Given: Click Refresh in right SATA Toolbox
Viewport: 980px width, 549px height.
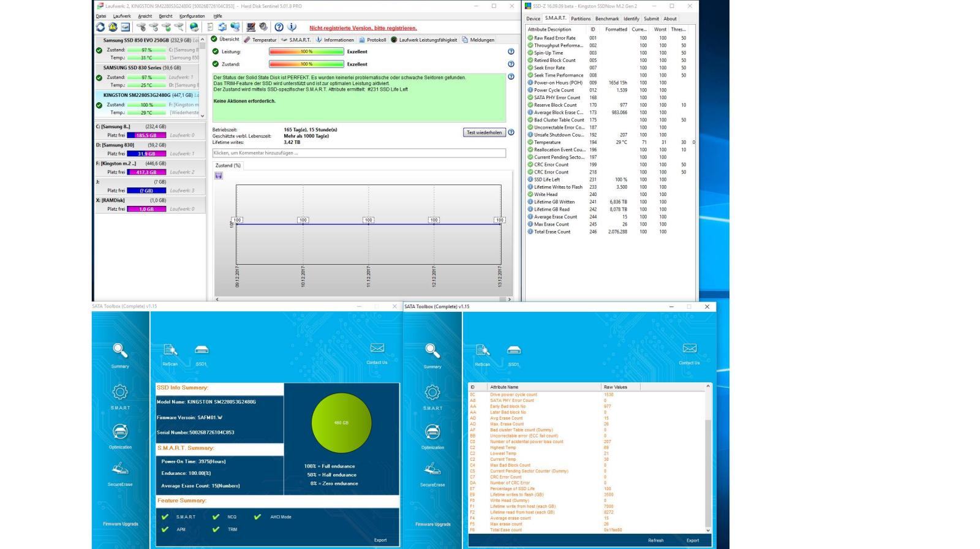Looking at the screenshot, I should point(655,540).
